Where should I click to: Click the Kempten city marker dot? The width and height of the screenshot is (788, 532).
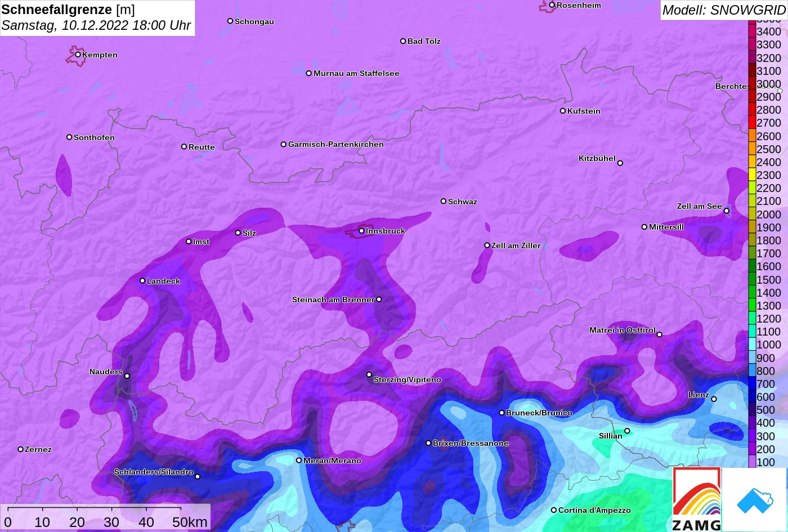point(78,55)
